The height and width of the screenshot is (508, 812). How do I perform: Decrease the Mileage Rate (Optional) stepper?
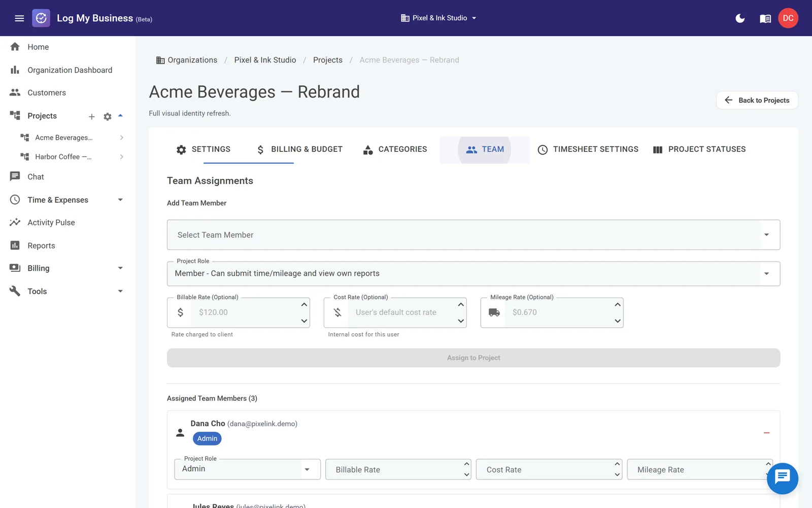click(x=618, y=321)
